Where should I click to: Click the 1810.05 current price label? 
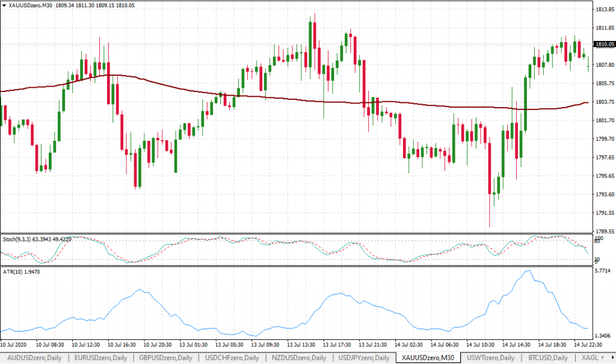coord(603,44)
